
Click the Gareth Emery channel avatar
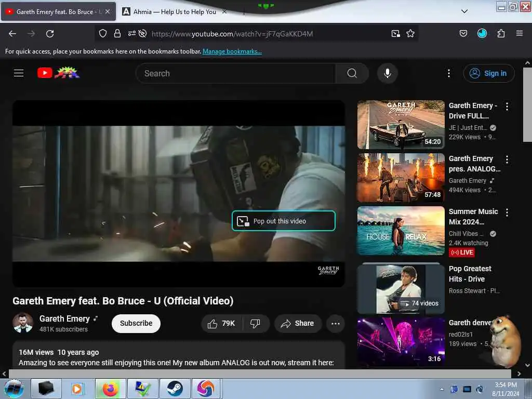point(23,323)
